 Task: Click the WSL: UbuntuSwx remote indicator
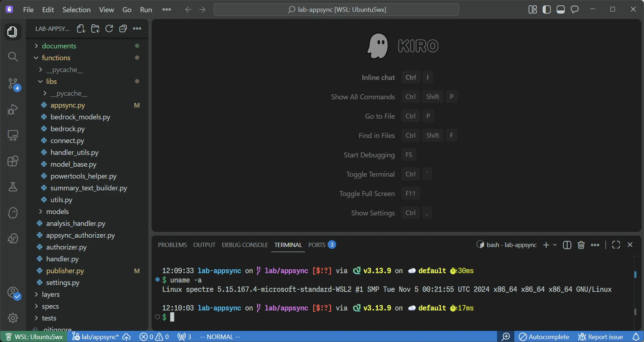coord(34,337)
